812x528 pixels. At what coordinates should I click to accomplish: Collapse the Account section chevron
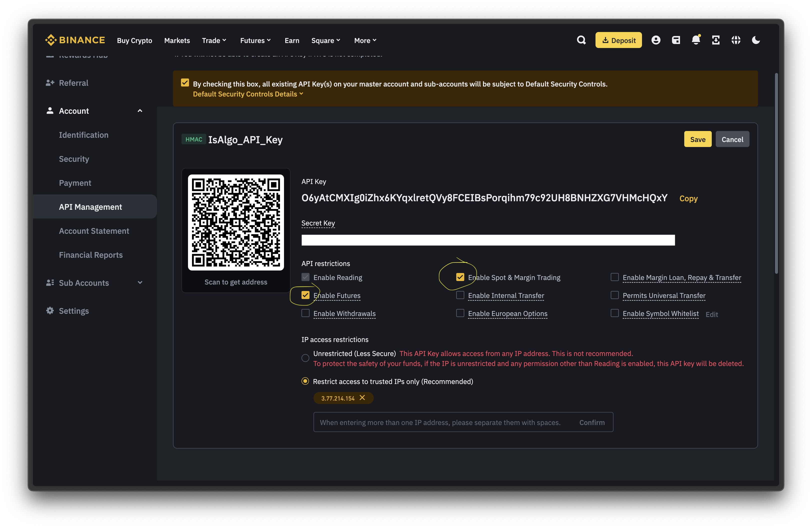point(140,111)
